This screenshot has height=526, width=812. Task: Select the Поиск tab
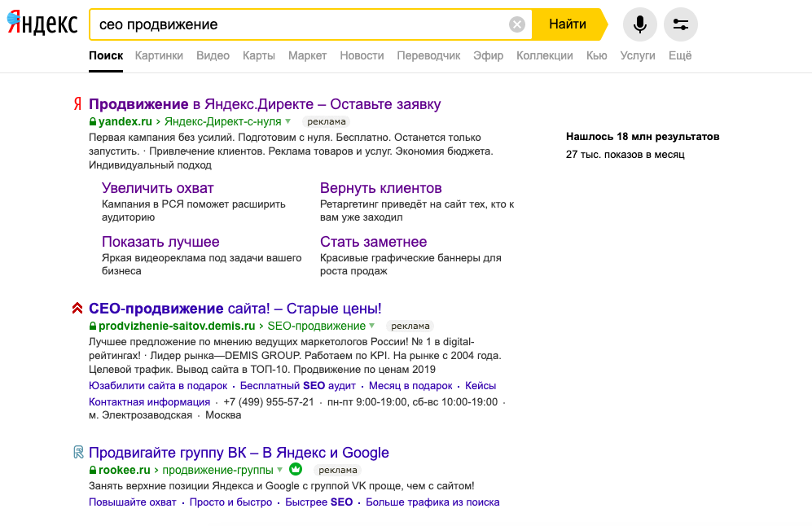[x=106, y=55]
